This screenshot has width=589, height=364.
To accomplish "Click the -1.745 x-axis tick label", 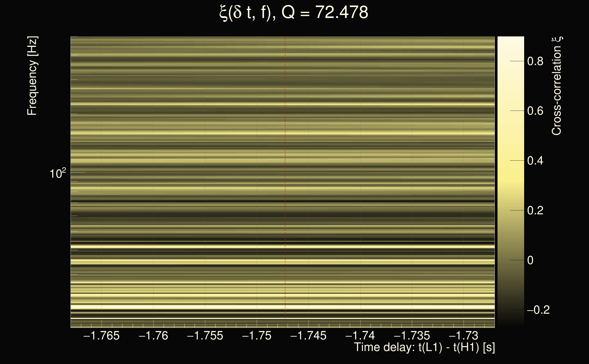I will (308, 336).
